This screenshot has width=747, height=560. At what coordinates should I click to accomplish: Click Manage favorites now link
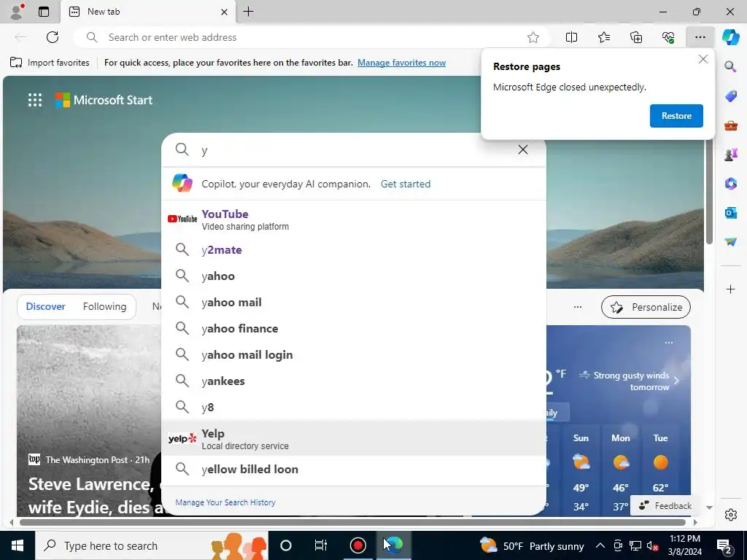click(402, 63)
